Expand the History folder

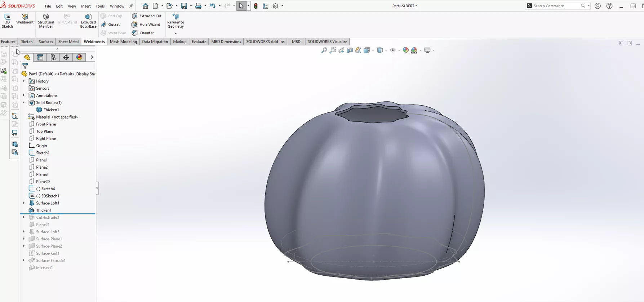click(x=24, y=81)
